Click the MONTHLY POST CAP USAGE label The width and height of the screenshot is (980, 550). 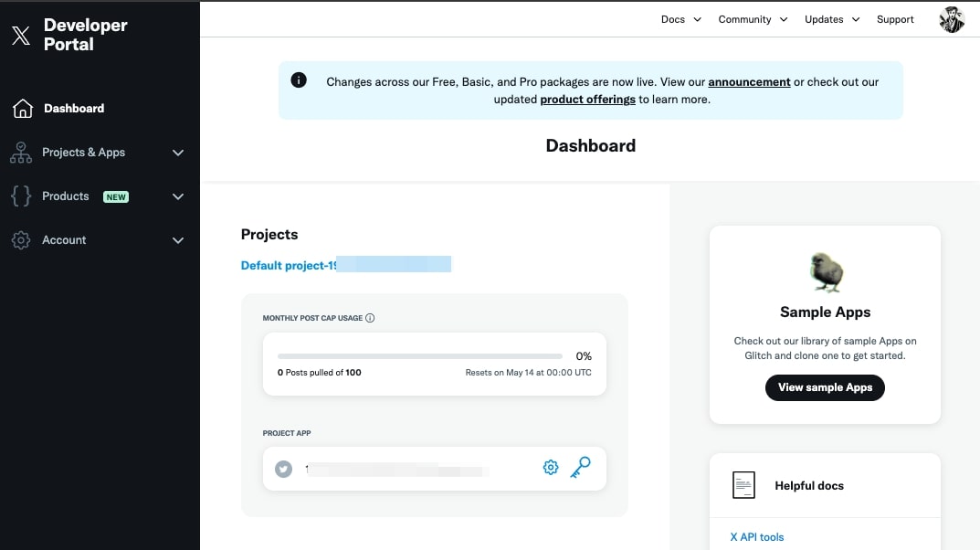(x=312, y=318)
